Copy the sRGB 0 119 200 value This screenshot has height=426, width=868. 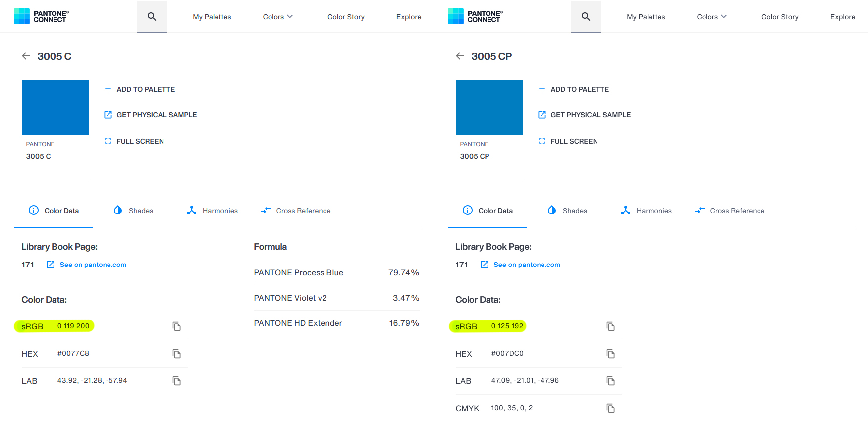(176, 326)
